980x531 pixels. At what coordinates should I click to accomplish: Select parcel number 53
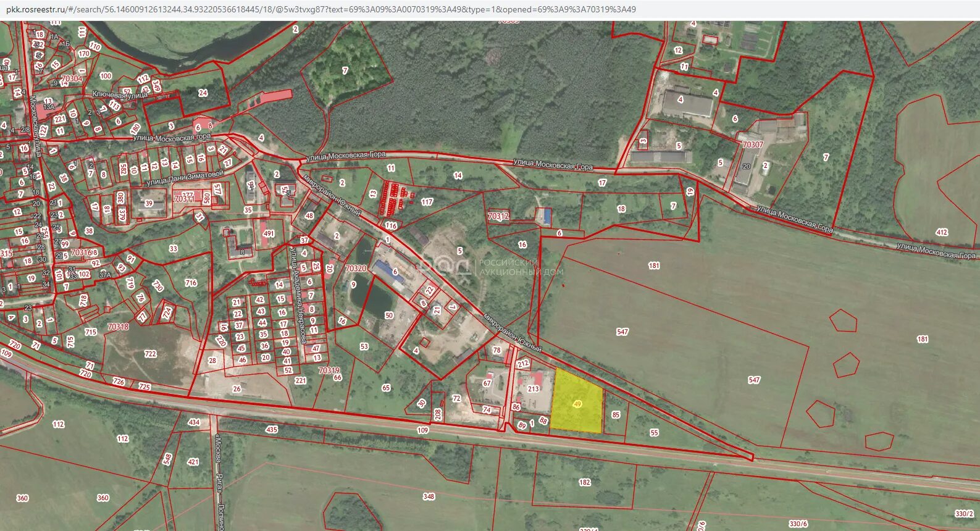tap(364, 347)
